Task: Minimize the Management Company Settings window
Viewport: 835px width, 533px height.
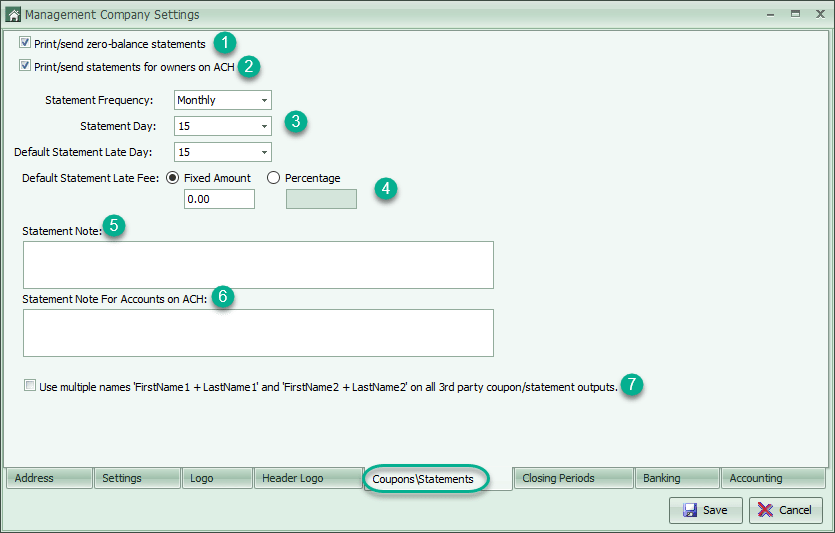Action: pyautogui.click(x=770, y=15)
